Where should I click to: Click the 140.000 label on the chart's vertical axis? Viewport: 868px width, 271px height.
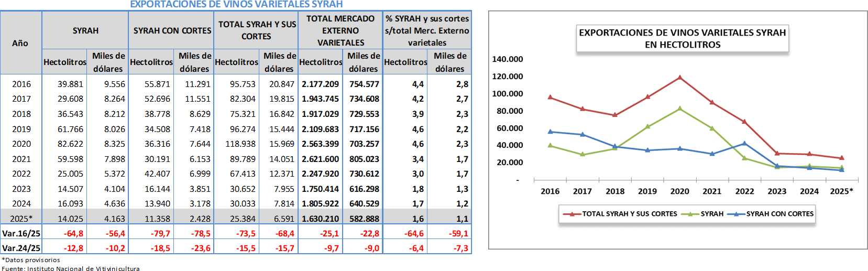[x=507, y=59]
